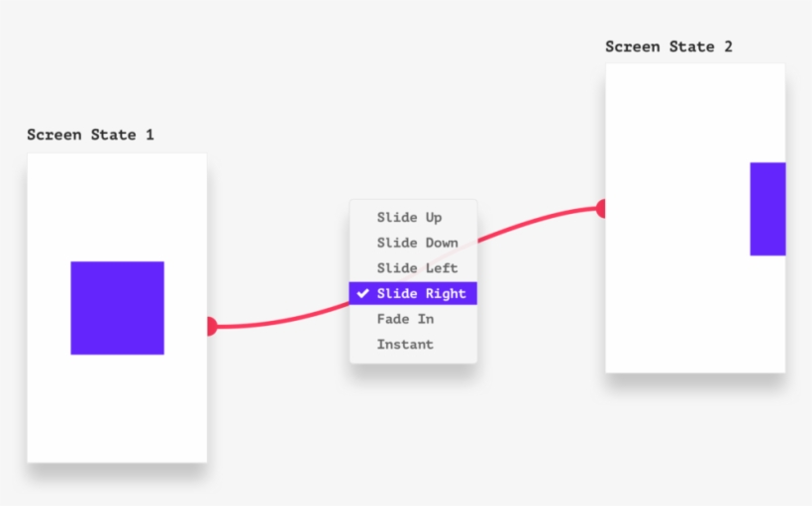Screen dimensions: 812x506
Task: Click the red connector endpoint on Screen State 2
Action: (601, 208)
